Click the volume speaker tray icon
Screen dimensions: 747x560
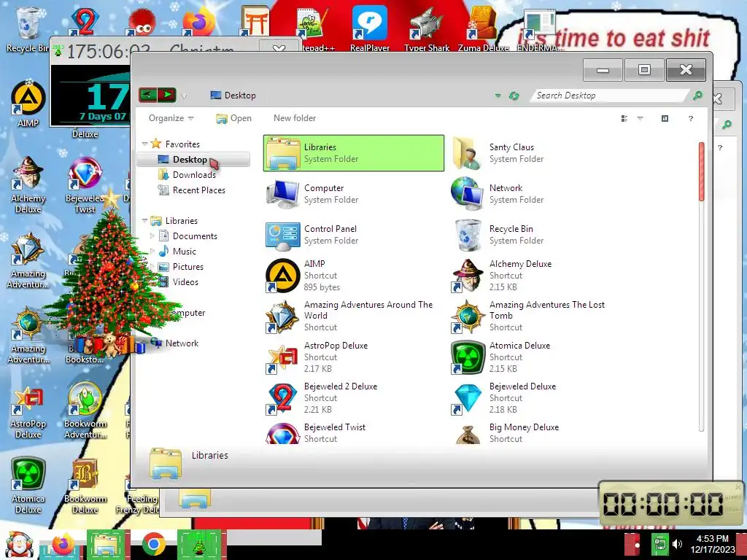point(677,544)
